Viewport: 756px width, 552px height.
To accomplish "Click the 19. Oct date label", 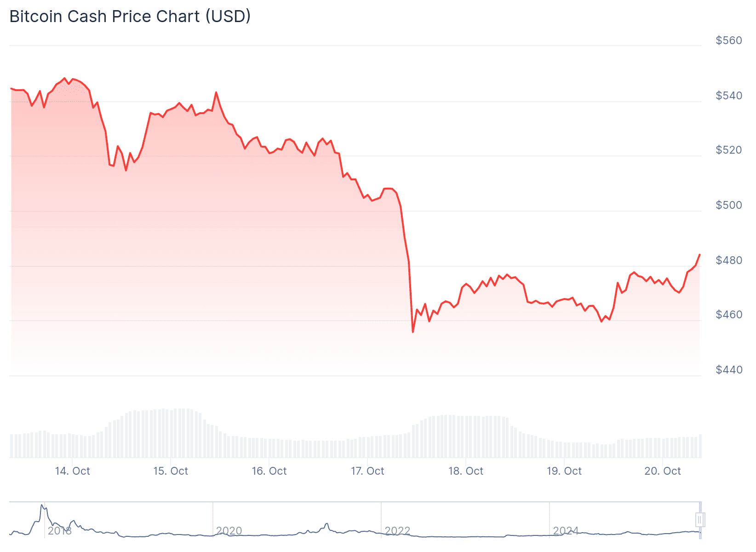I will [x=564, y=471].
